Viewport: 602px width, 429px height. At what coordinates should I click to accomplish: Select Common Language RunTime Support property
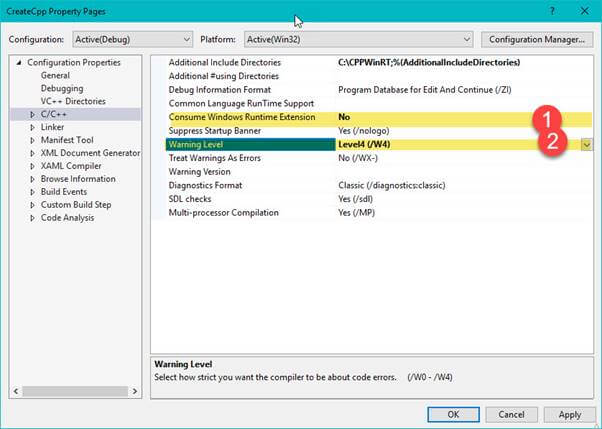[241, 104]
